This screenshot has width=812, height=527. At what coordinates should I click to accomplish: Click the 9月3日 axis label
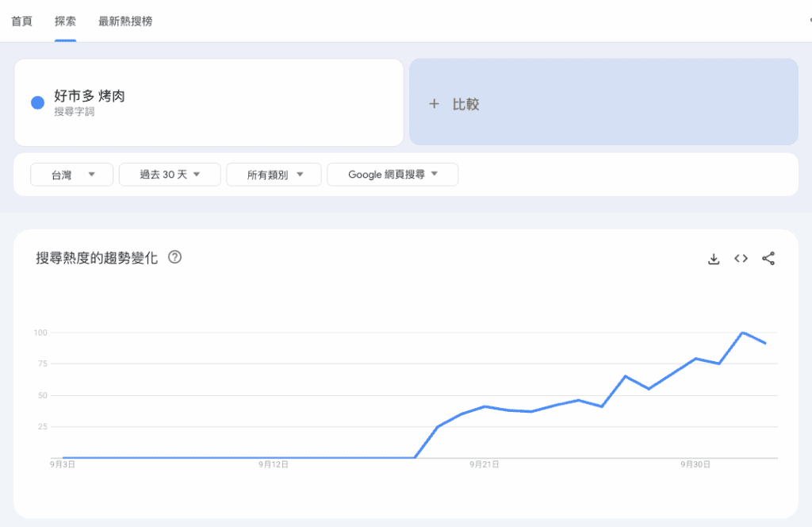(x=63, y=464)
